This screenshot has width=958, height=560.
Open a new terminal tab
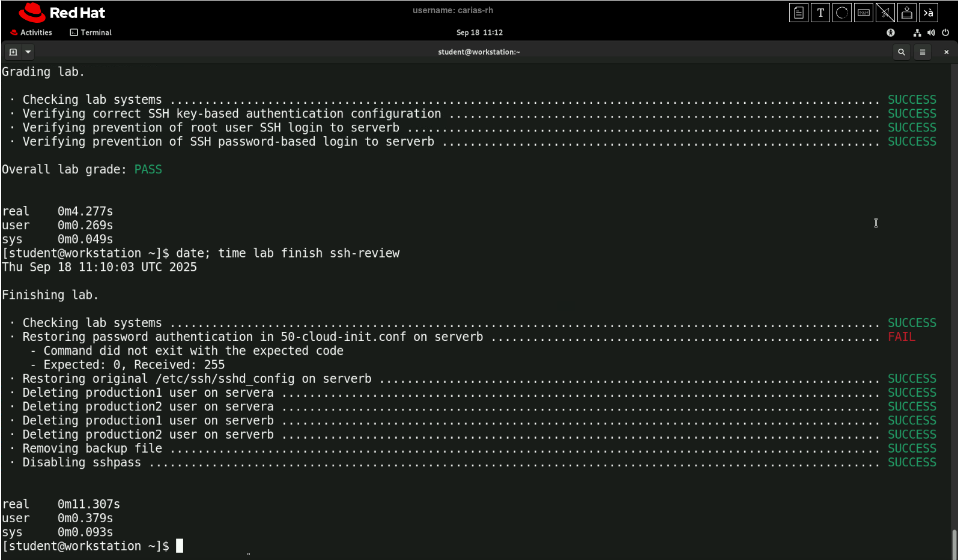(13, 52)
